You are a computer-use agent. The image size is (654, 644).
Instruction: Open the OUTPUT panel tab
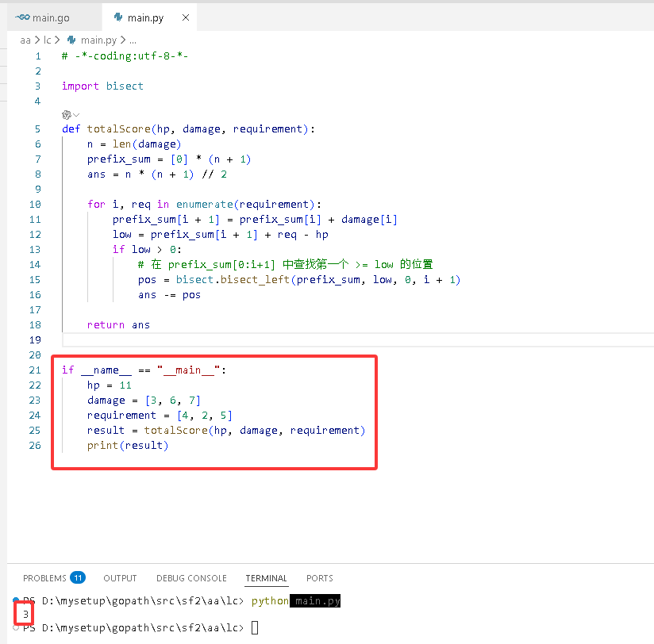(120, 578)
